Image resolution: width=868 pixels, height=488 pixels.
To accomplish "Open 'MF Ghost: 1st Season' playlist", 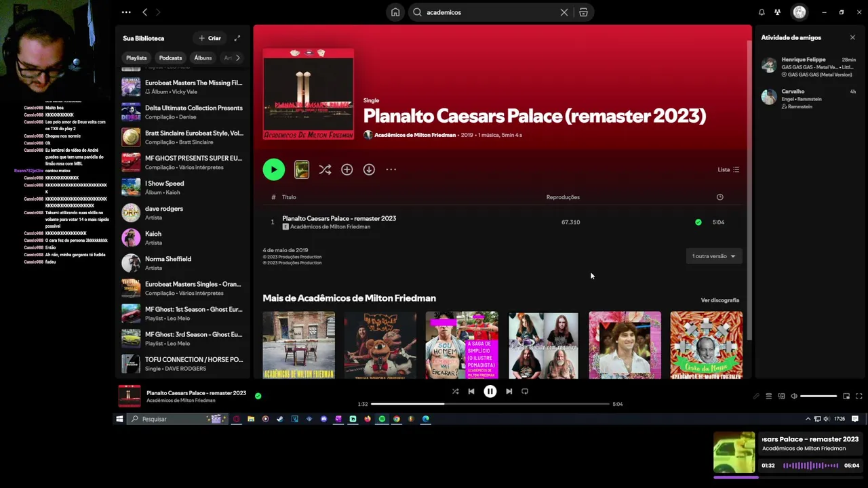I will [183, 313].
